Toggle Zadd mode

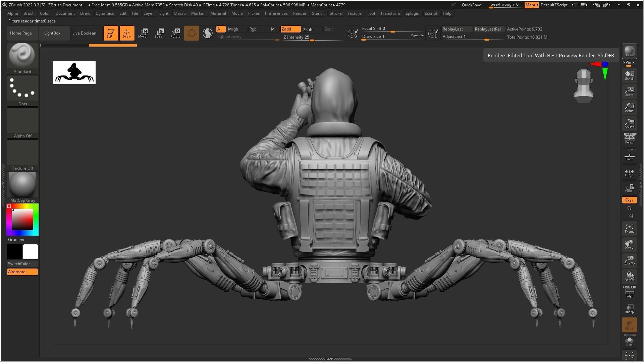pyautogui.click(x=290, y=29)
